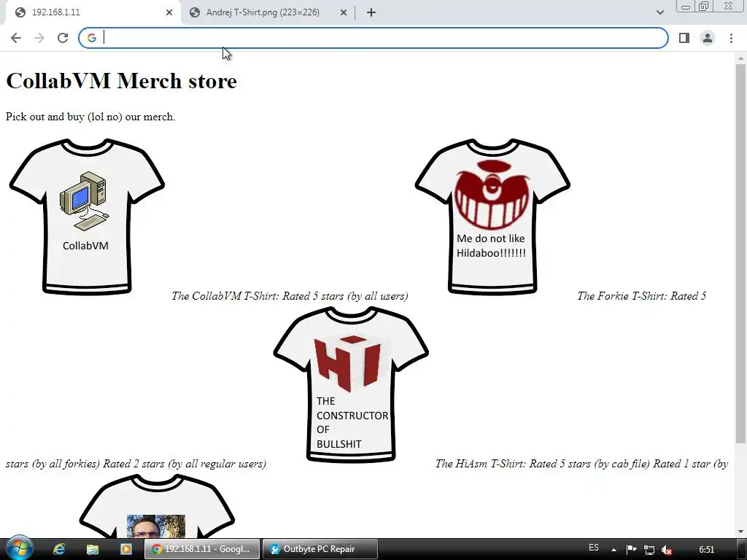Open Windows Media Player from taskbar
This screenshot has height=560, width=747.
click(x=125, y=549)
